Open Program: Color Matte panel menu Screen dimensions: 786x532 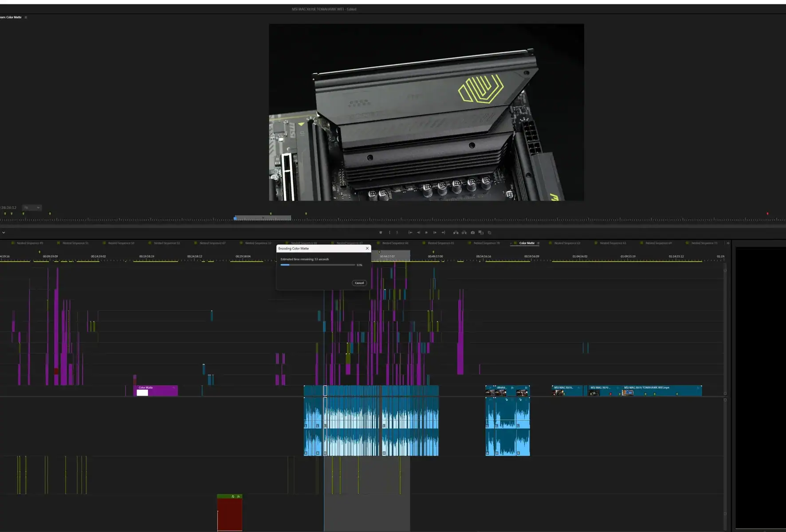click(26, 17)
